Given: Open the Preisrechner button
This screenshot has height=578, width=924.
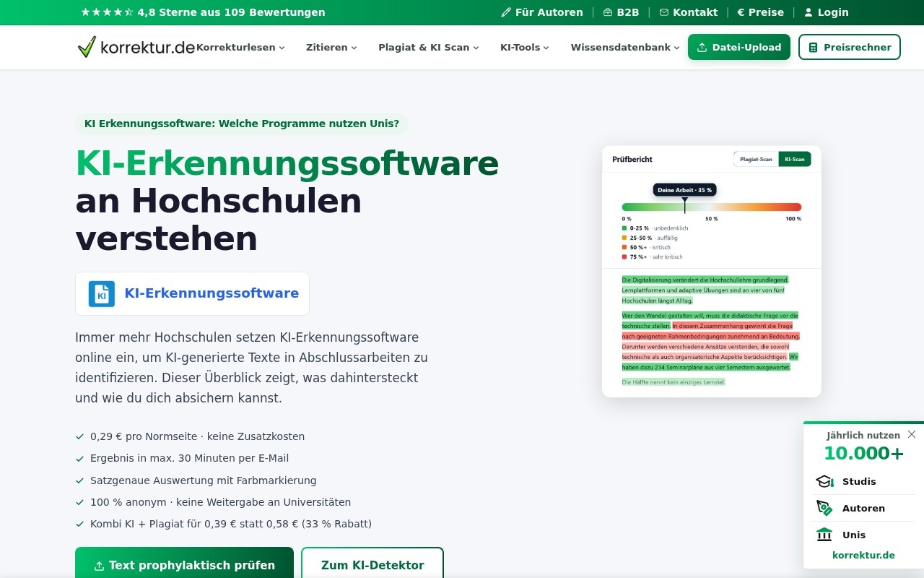Looking at the screenshot, I should (850, 47).
